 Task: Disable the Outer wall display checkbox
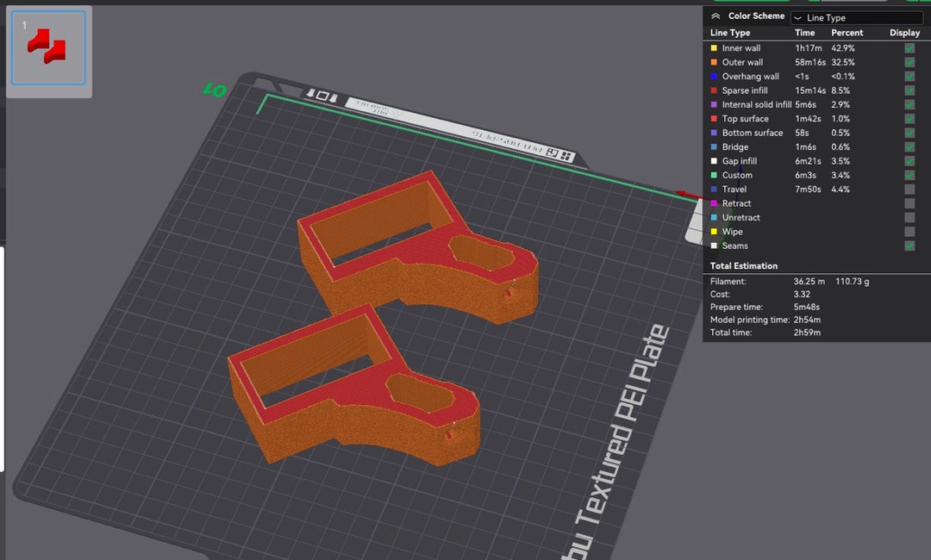[x=909, y=61]
